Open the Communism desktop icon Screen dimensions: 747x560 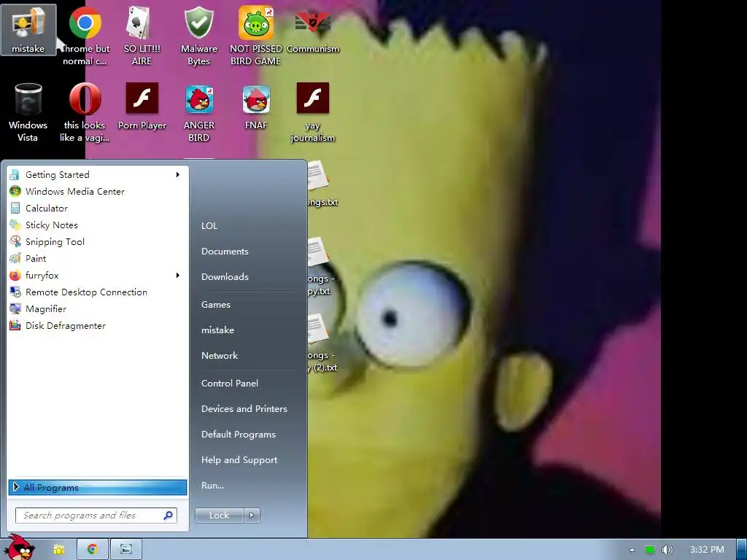click(x=313, y=29)
